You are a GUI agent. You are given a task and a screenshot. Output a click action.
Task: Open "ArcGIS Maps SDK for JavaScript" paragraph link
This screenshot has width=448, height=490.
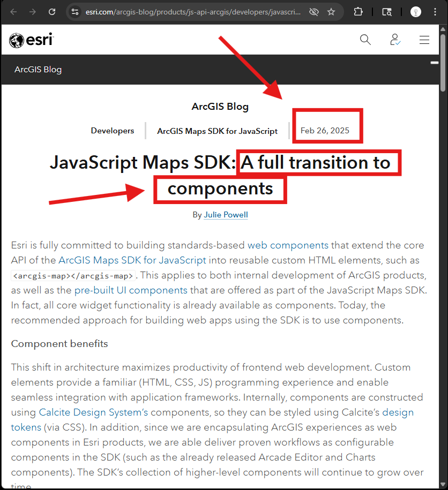point(132,260)
